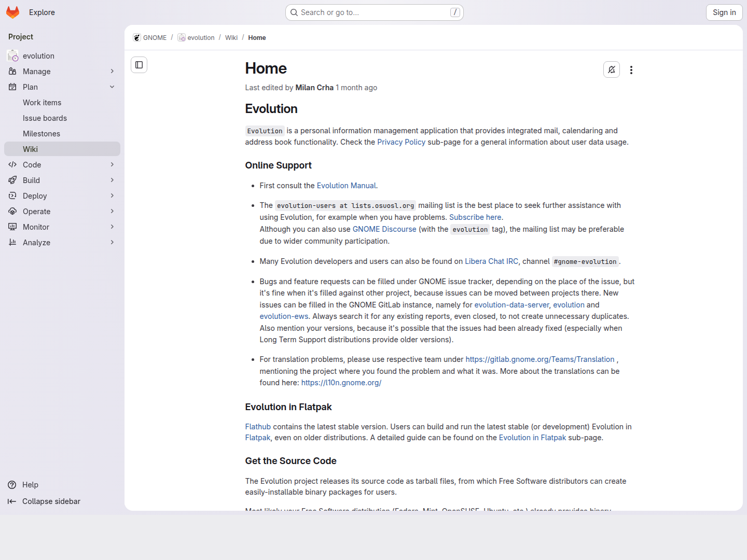Open the wiki page three-dot actions menu
Screen dimensions: 747x560
tap(631, 70)
